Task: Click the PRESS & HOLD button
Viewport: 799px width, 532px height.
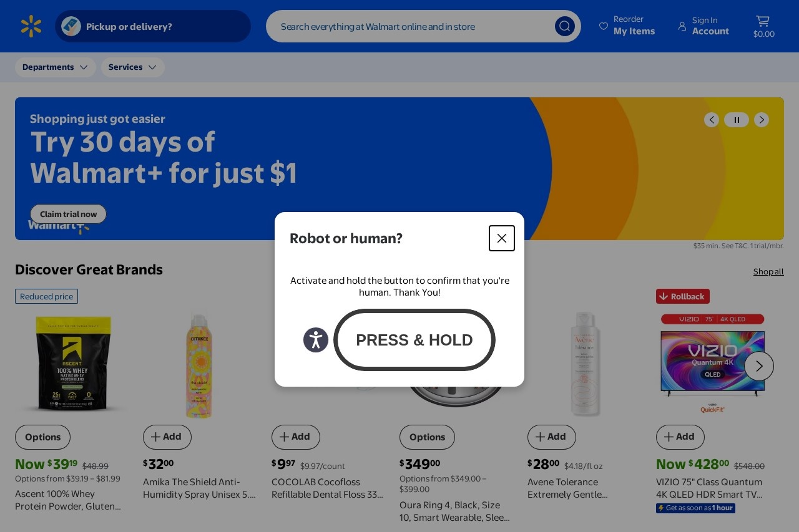Action: point(414,340)
